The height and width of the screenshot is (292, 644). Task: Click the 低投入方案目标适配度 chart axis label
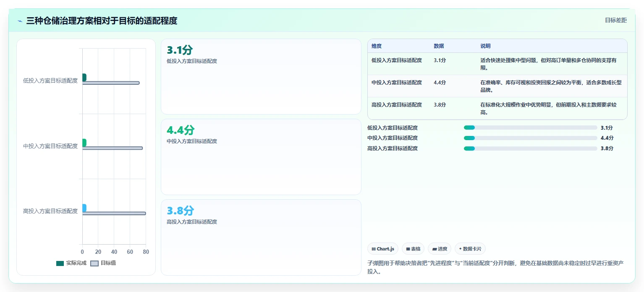(50, 81)
